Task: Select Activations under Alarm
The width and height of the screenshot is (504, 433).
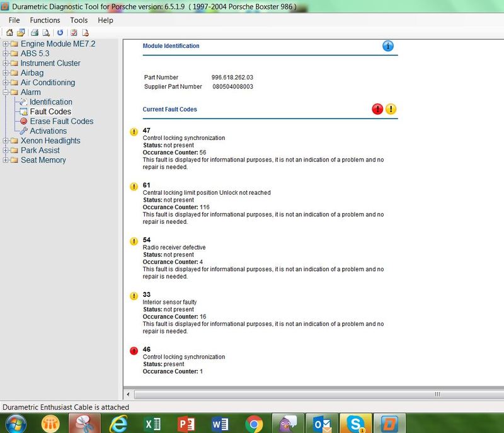Action: coord(49,131)
